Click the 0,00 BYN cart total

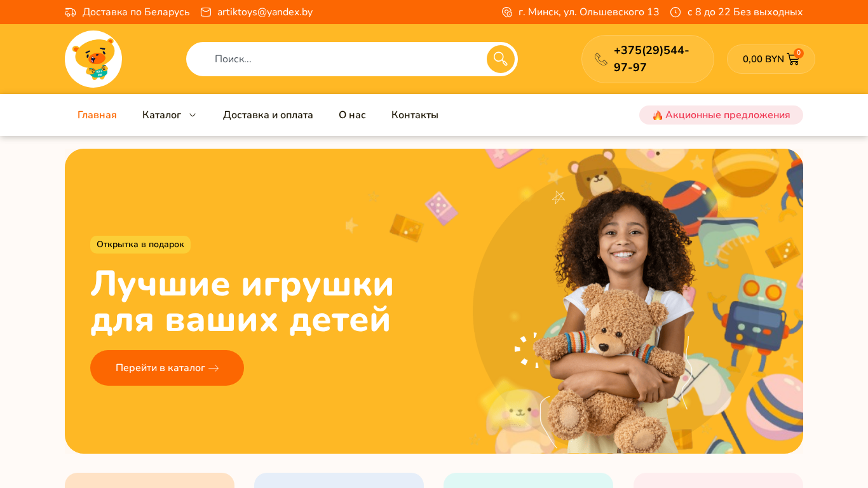pyautogui.click(x=763, y=59)
